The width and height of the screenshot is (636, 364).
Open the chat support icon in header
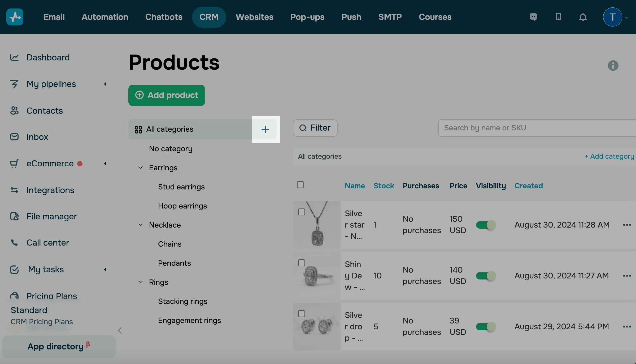coord(533,17)
